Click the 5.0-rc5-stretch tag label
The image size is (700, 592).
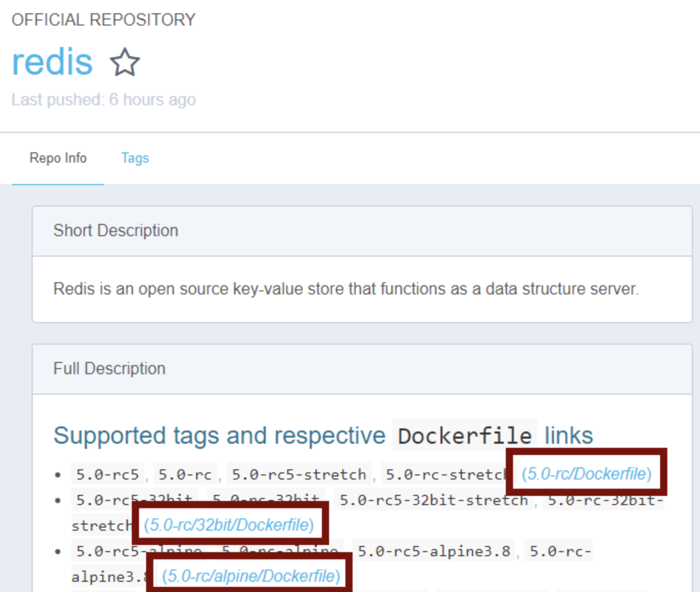pos(299,474)
